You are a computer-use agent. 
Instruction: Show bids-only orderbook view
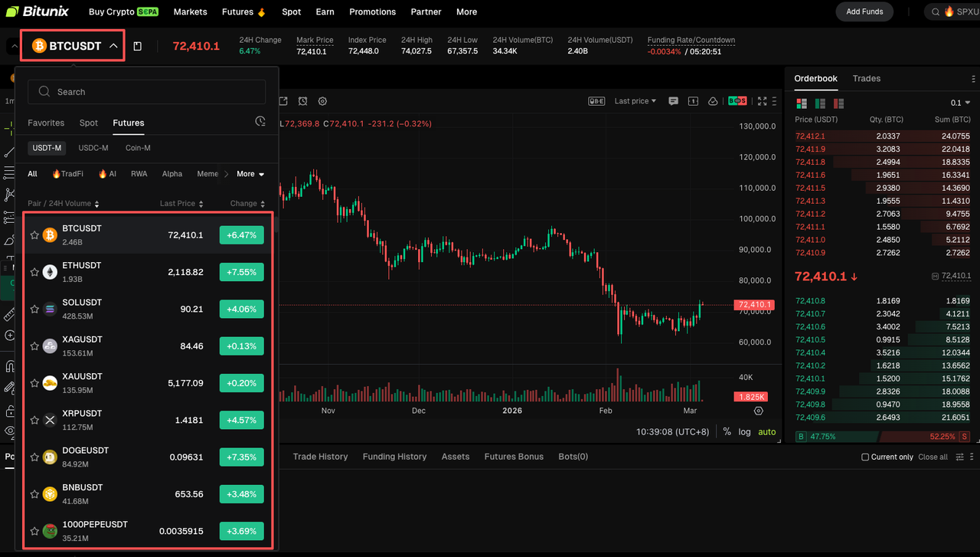click(820, 103)
